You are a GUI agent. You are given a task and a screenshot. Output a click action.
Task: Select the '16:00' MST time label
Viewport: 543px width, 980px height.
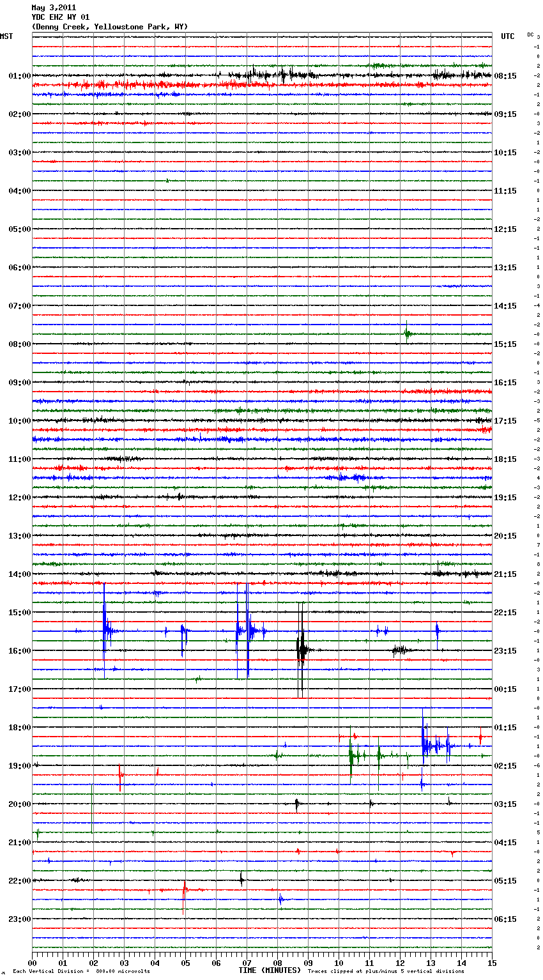click(x=20, y=651)
